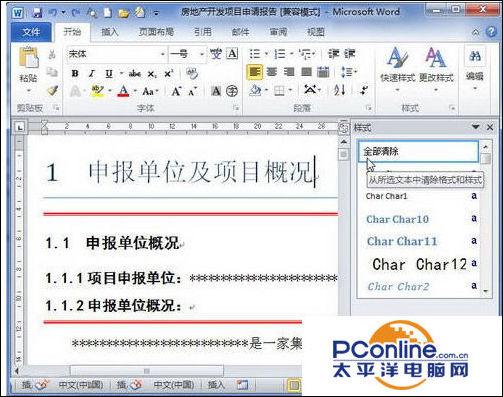Select the Format Painter brush
503x397 pixels.
52,90
